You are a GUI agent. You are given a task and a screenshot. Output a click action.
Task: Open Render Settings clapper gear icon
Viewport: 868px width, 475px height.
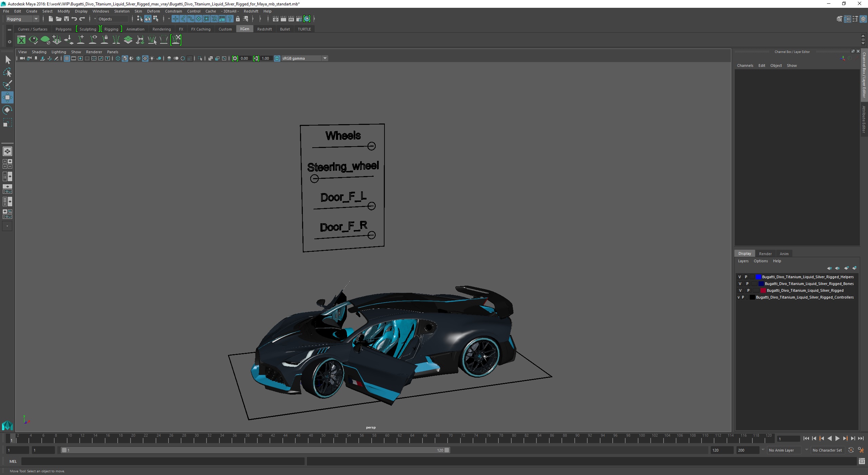tap(299, 19)
